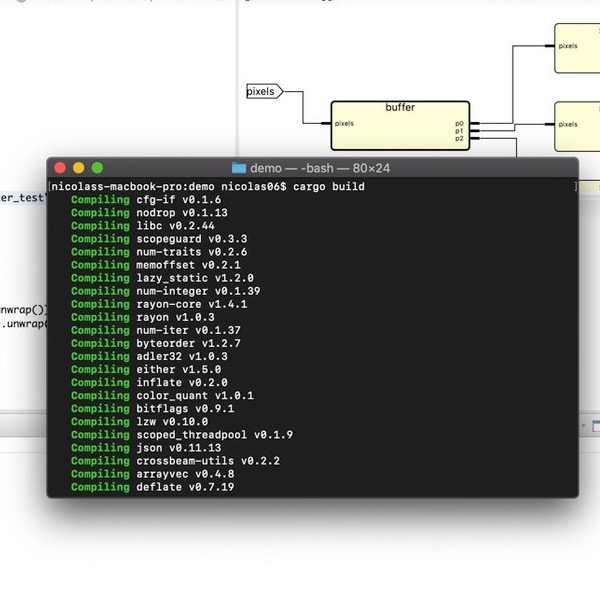The width and height of the screenshot is (600, 600).
Task: Click the 'Compiling cfg-if v0.1.6' output line
Action: click(146, 200)
